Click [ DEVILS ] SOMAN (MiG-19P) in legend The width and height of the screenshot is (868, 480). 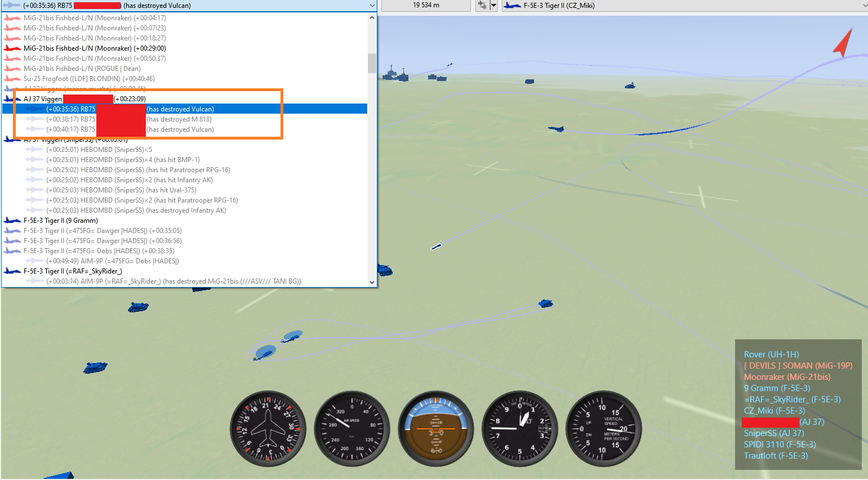798,366
